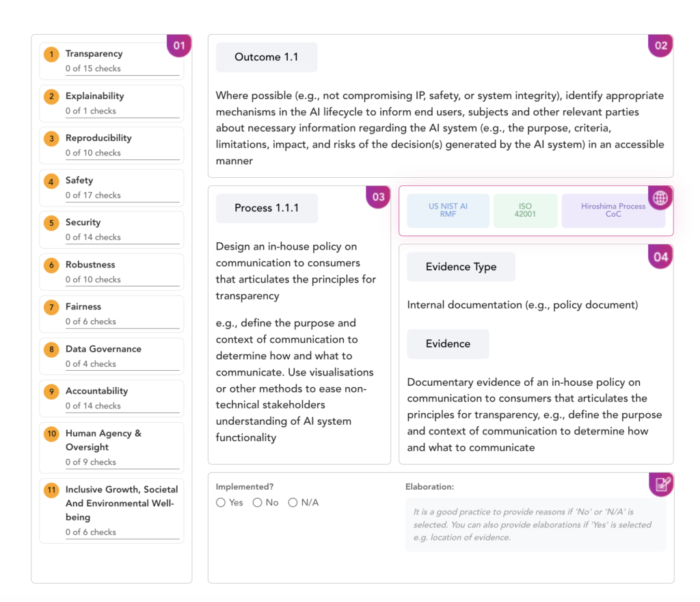The image size is (700, 602).
Task: Click the ISO 42001 framework tag
Action: [525, 210]
